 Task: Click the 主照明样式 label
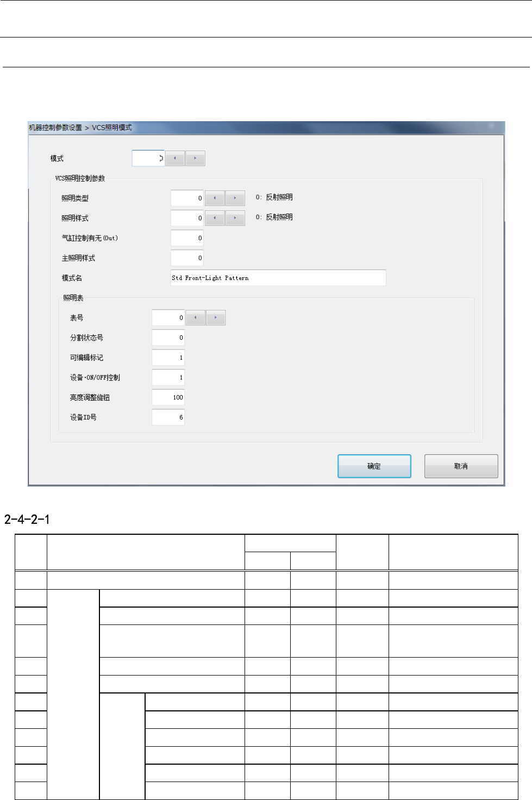[x=78, y=258]
